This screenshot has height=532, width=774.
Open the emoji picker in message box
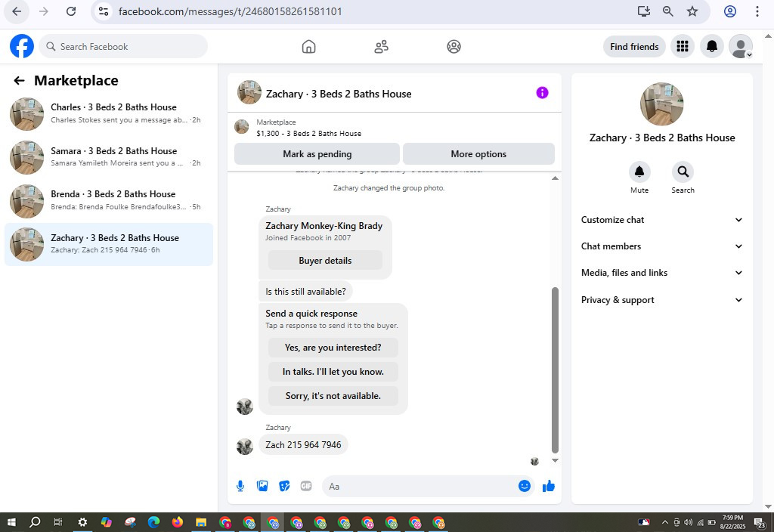tap(525, 486)
